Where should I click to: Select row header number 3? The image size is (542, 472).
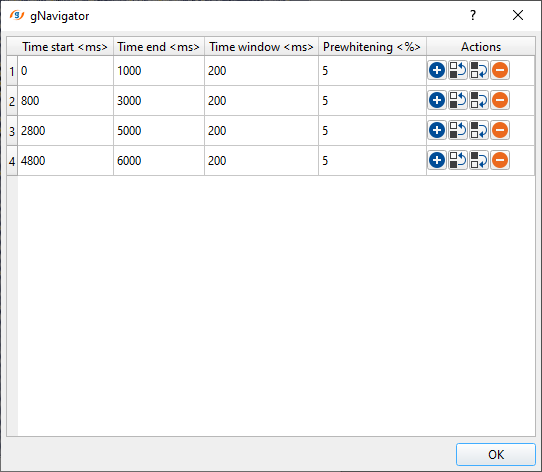pos(12,131)
